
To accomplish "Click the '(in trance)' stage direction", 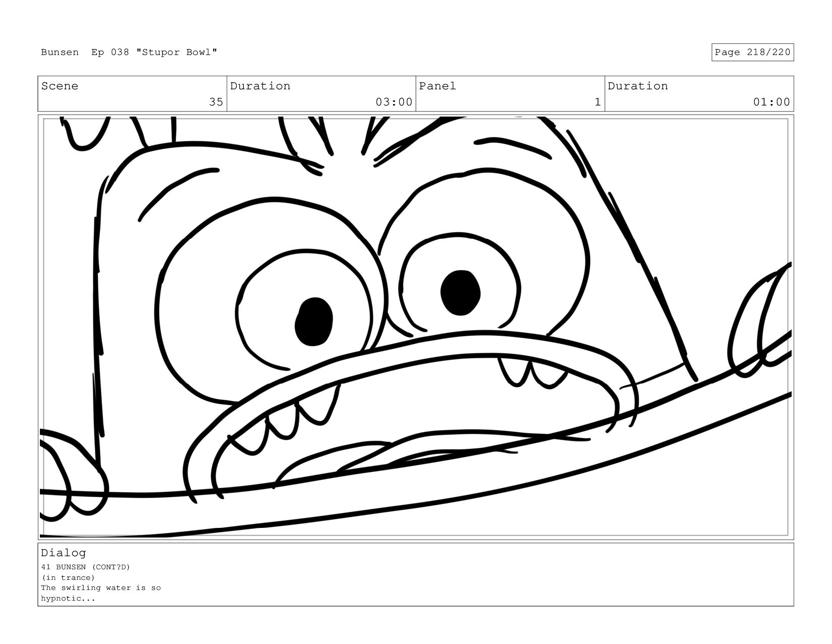I will point(68,578).
